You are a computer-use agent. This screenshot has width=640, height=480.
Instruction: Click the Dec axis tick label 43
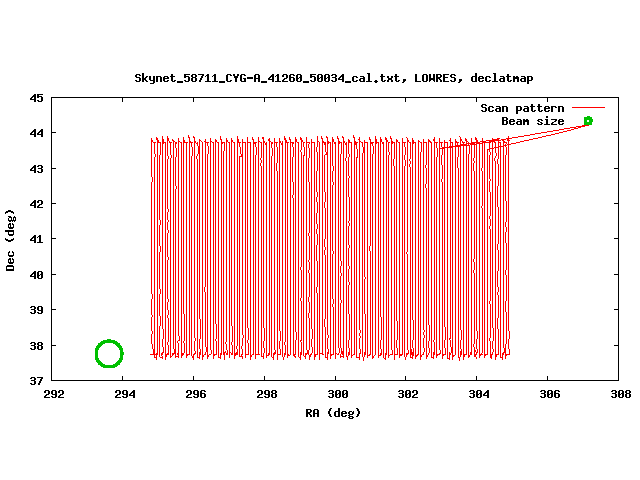pyautogui.click(x=36, y=169)
